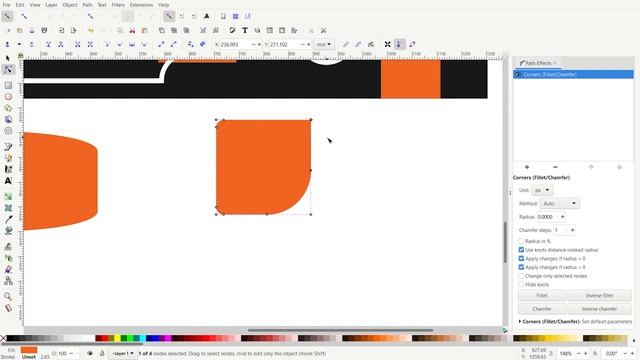Open the File menu
The width and height of the screenshot is (640, 360).
coord(6,5)
